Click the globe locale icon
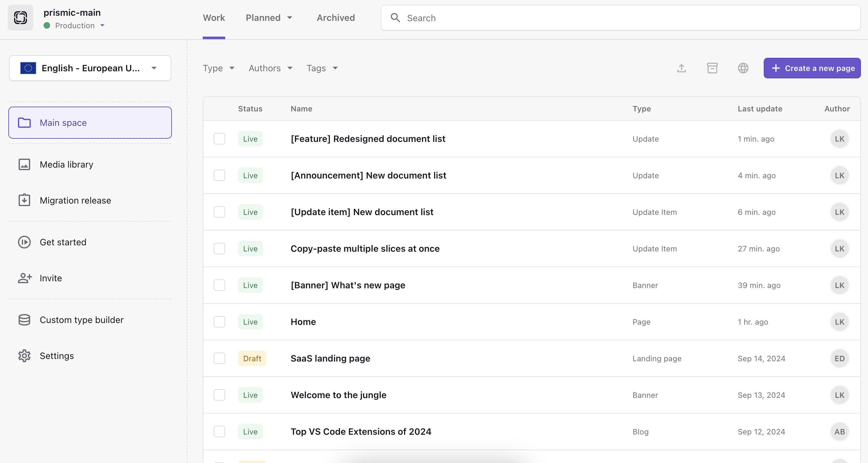Image resolution: width=868 pixels, height=463 pixels. click(x=743, y=68)
